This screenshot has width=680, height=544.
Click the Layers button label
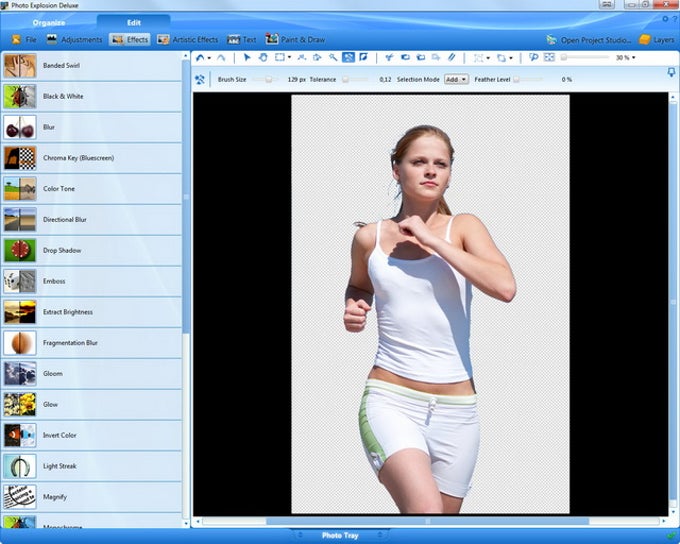coord(664,40)
